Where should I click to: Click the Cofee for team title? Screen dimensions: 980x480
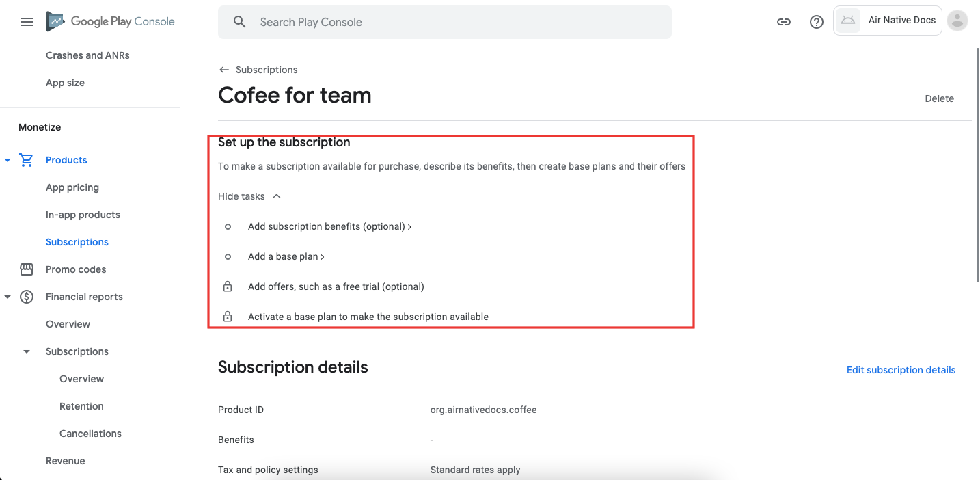click(295, 95)
